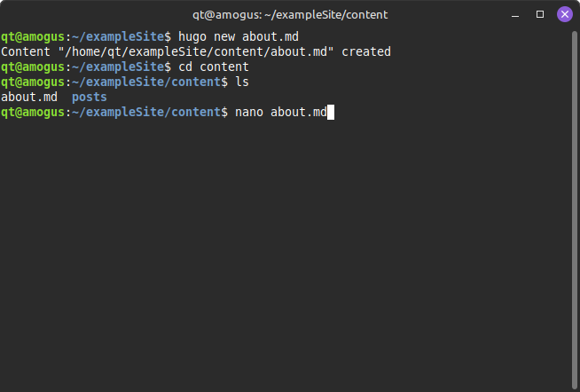Minimize the terminal window
580x392 pixels.
[x=516, y=14]
